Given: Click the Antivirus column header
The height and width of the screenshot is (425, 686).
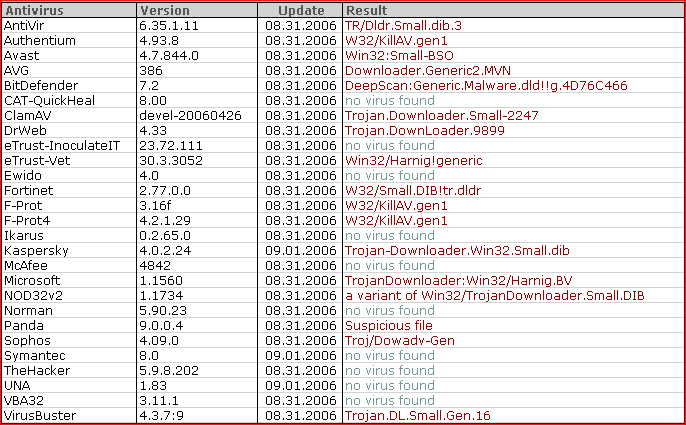Looking at the screenshot, I should coord(69,10).
